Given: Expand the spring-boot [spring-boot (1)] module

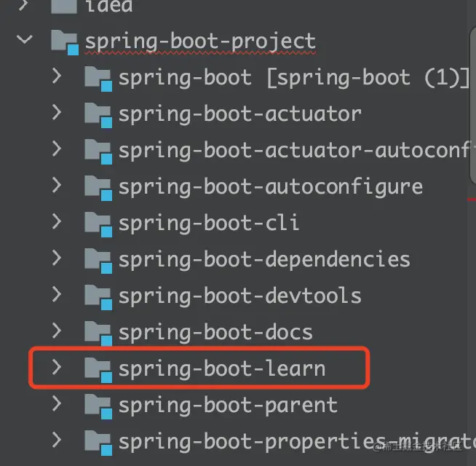Looking at the screenshot, I should [x=57, y=76].
